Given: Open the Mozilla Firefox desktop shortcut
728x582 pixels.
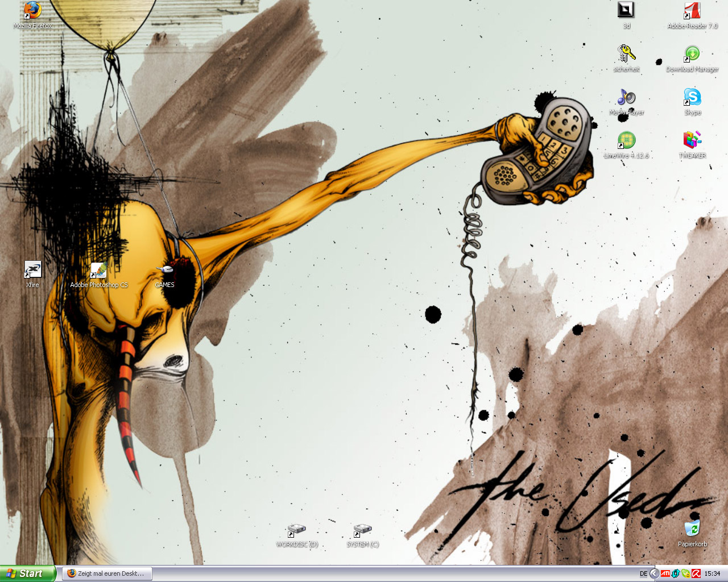Looking at the screenshot, I should pos(33,15).
